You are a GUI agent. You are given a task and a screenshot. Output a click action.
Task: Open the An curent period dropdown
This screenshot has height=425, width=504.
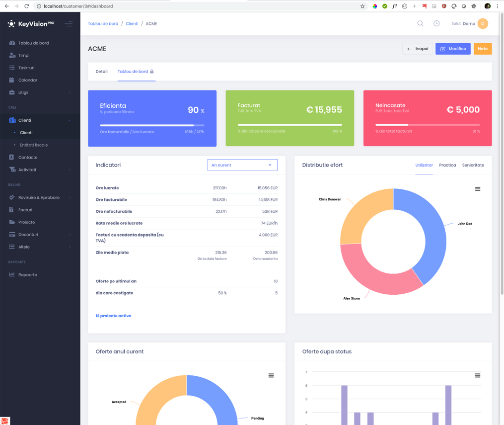click(x=242, y=165)
